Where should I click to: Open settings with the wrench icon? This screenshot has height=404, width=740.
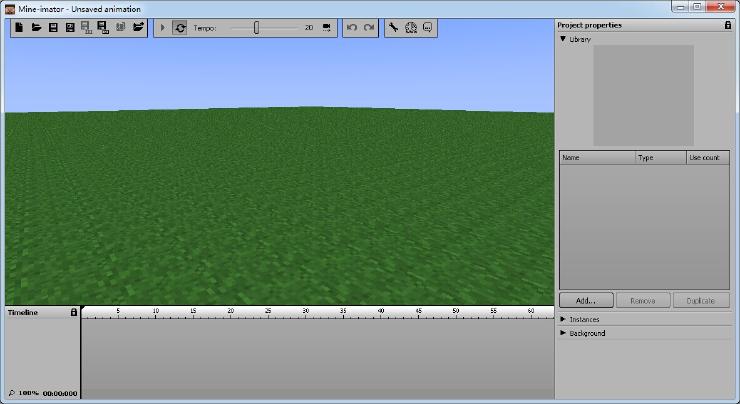tap(393, 27)
